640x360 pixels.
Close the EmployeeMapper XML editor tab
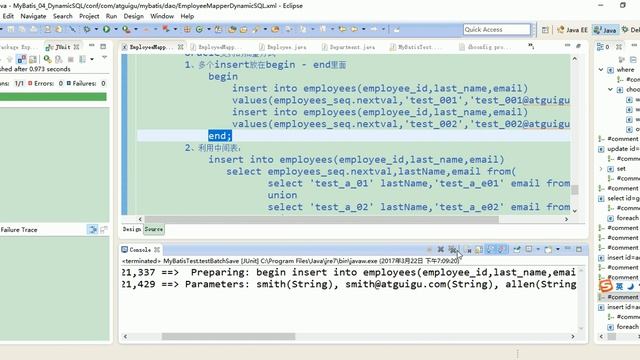(180, 47)
